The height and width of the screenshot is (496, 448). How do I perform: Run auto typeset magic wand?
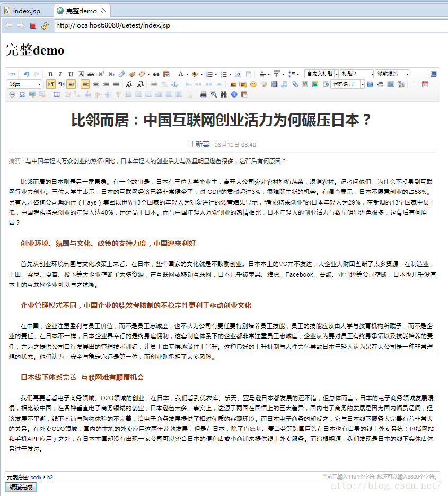(142, 74)
